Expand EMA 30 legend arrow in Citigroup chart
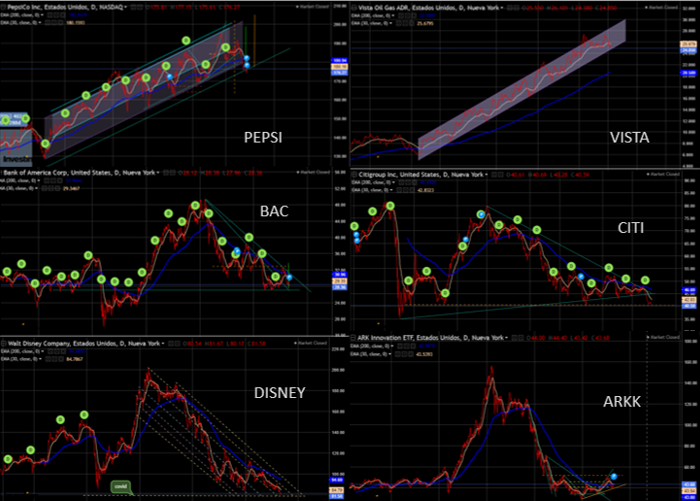Viewport: 700px width, 501px height. tap(391, 190)
